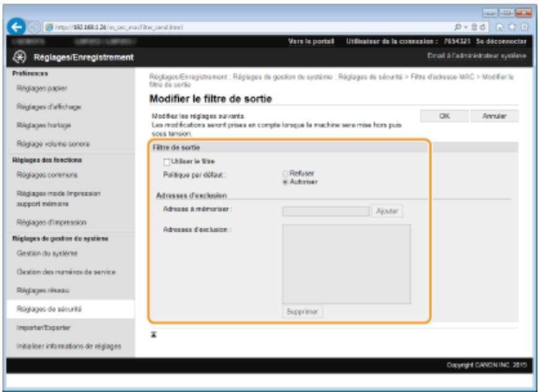Image resolution: width=538 pixels, height=392 pixels.
Task: Click the Préférences sidebar heading
Action: [30, 74]
